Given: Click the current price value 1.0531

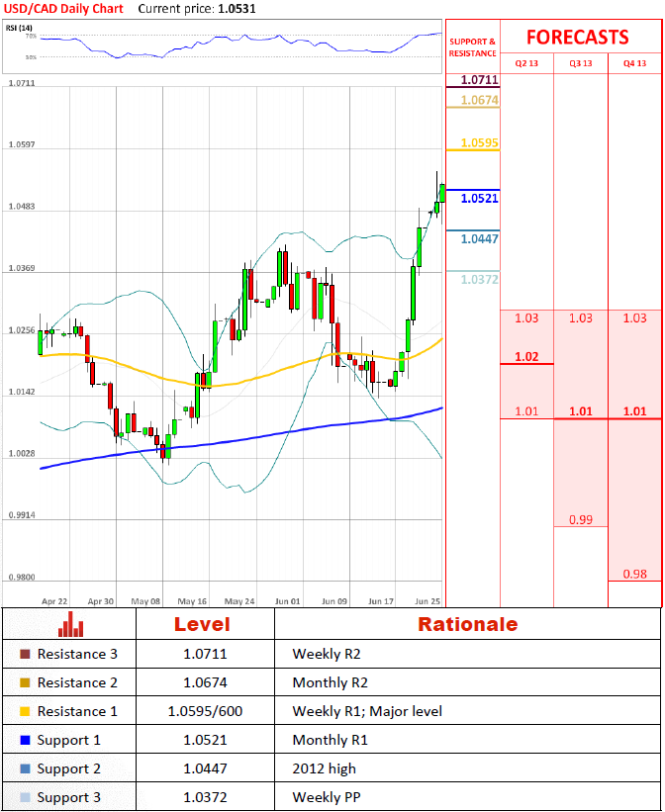Looking at the screenshot, I should pos(237,9).
